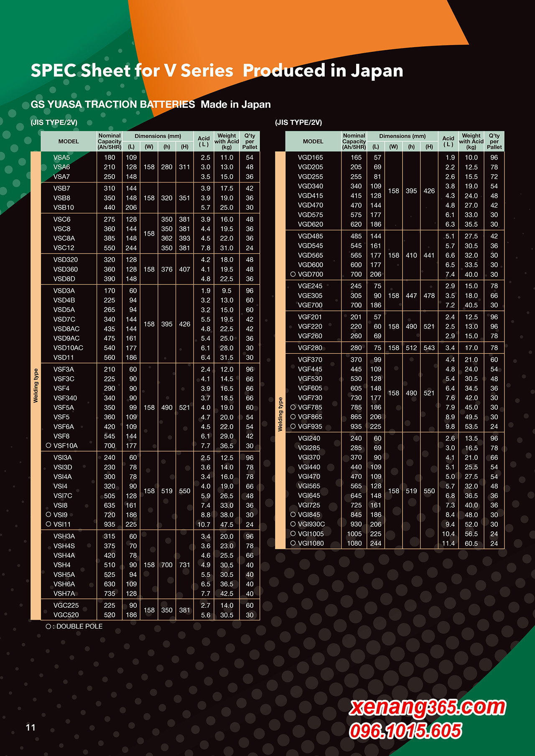Click the GS YUASA TRACTION BATTERIES heading
This screenshot has height=756, width=535.
113,104
